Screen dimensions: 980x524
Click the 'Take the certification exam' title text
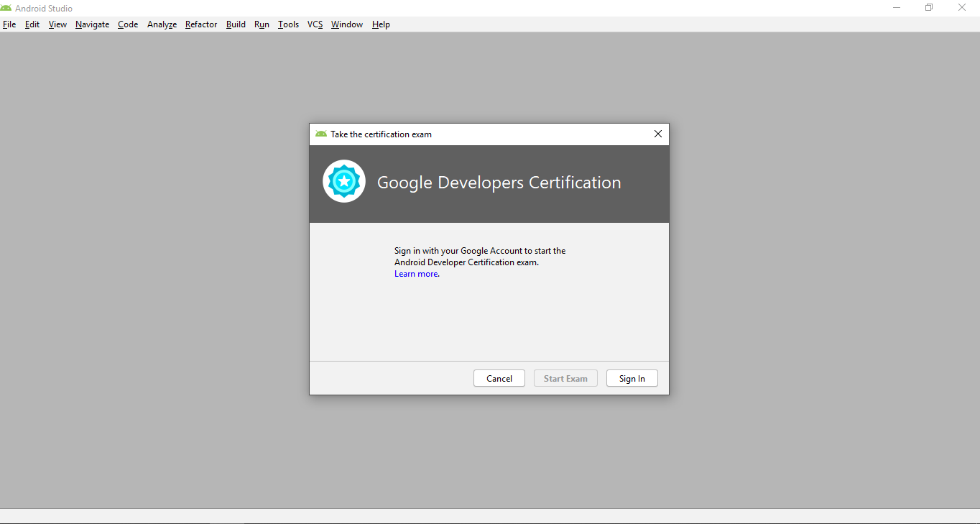click(x=381, y=134)
